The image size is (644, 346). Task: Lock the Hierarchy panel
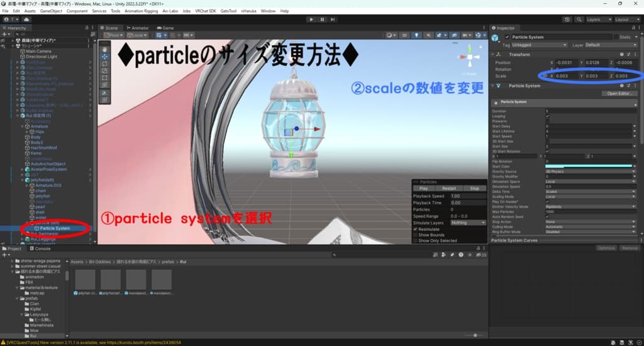tap(87, 28)
